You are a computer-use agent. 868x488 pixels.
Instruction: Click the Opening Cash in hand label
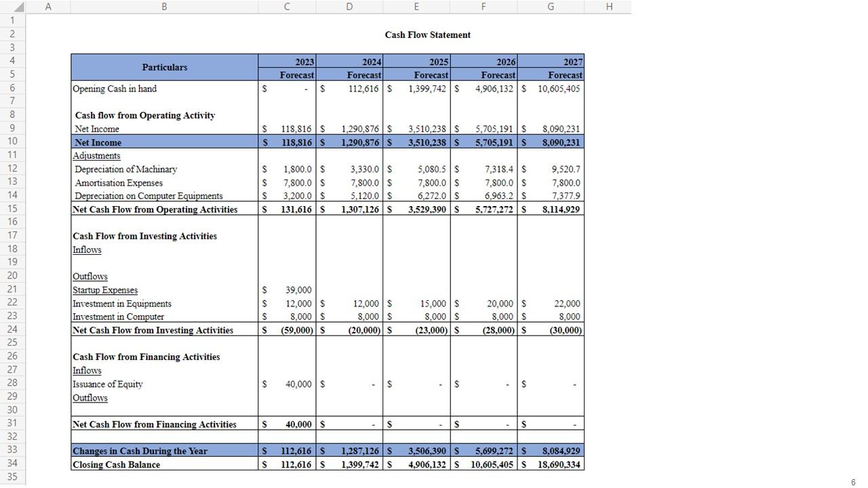tap(115, 89)
